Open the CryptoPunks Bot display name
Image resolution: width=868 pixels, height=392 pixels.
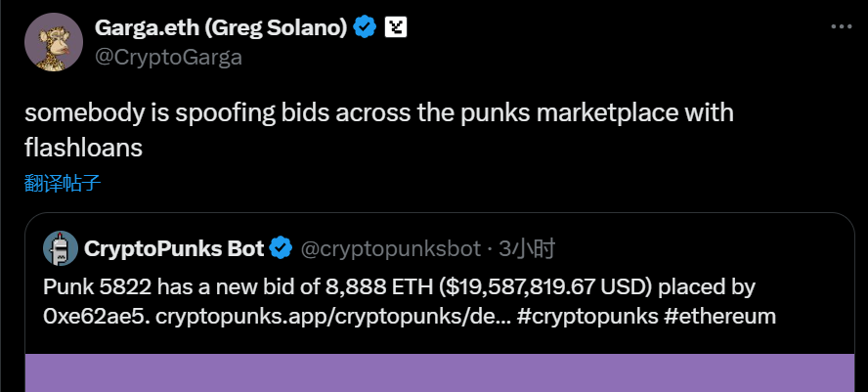coord(174,249)
